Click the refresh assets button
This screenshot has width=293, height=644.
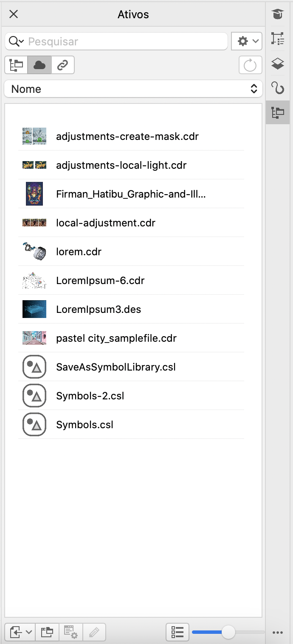pos(250,65)
